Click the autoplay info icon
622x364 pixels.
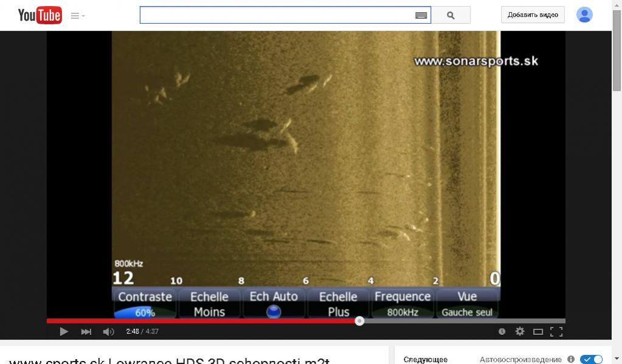[x=570, y=359]
